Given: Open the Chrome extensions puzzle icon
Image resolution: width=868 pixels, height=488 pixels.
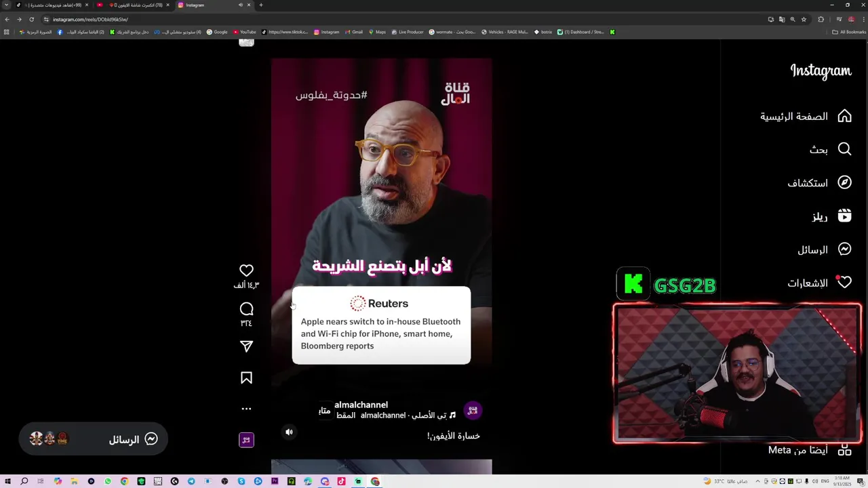Looking at the screenshot, I should (821, 19).
